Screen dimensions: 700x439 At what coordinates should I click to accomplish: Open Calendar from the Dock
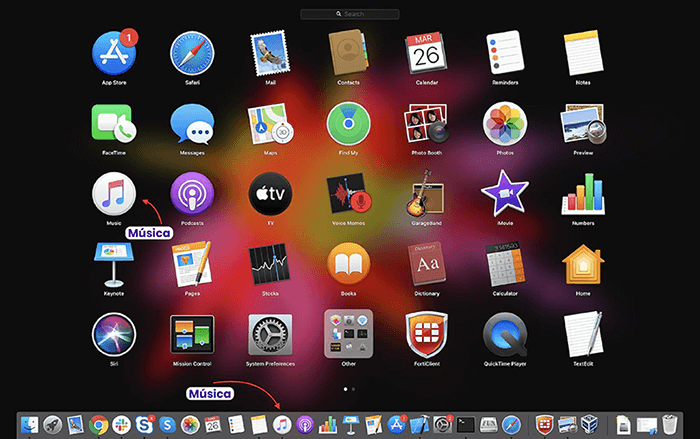(213, 425)
